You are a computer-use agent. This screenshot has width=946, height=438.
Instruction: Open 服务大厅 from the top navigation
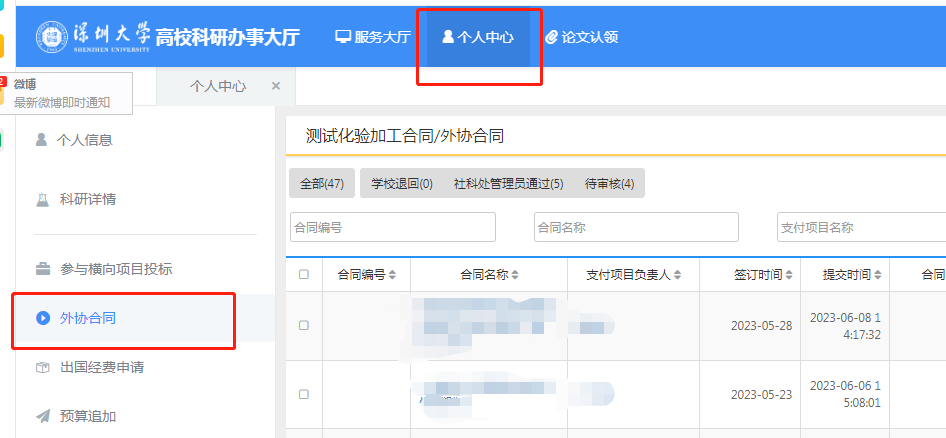tap(373, 37)
